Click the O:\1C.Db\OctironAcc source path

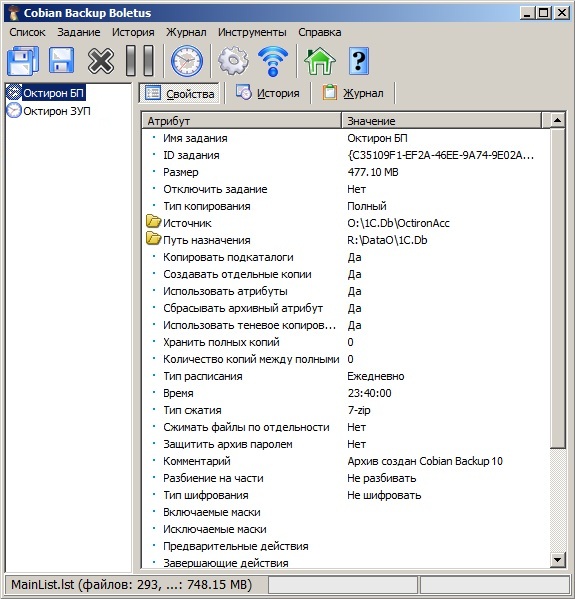398,223
